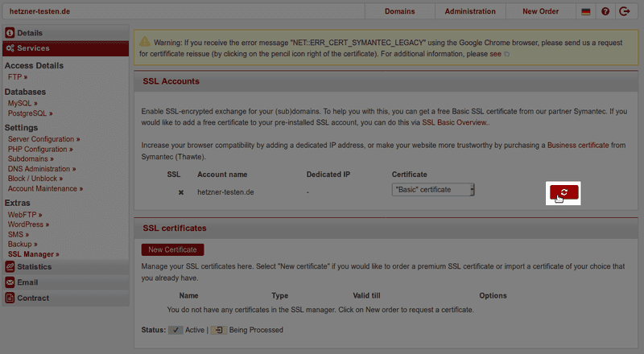Click the hetzner-testen.de header title

click(39, 11)
